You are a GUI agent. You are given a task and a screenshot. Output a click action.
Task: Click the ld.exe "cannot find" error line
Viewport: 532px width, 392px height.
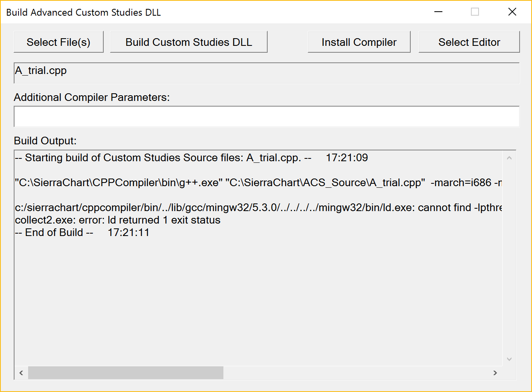coord(257,207)
